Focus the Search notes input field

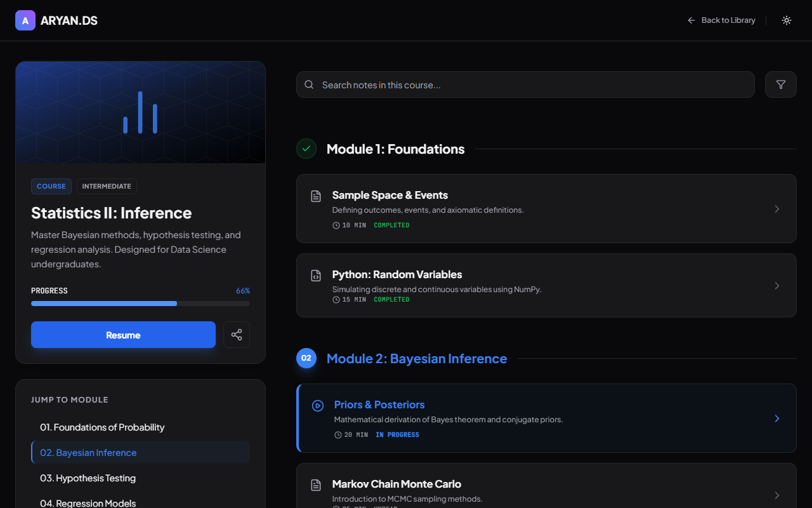click(x=525, y=84)
